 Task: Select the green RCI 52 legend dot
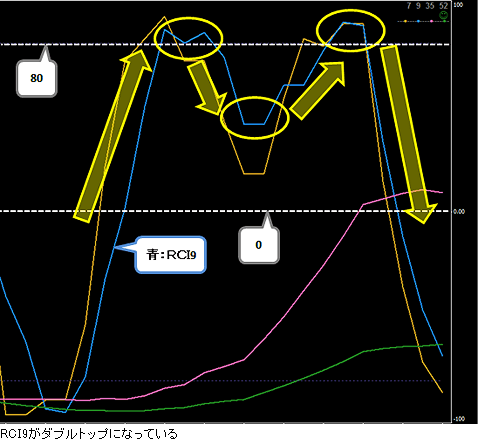[444, 21]
